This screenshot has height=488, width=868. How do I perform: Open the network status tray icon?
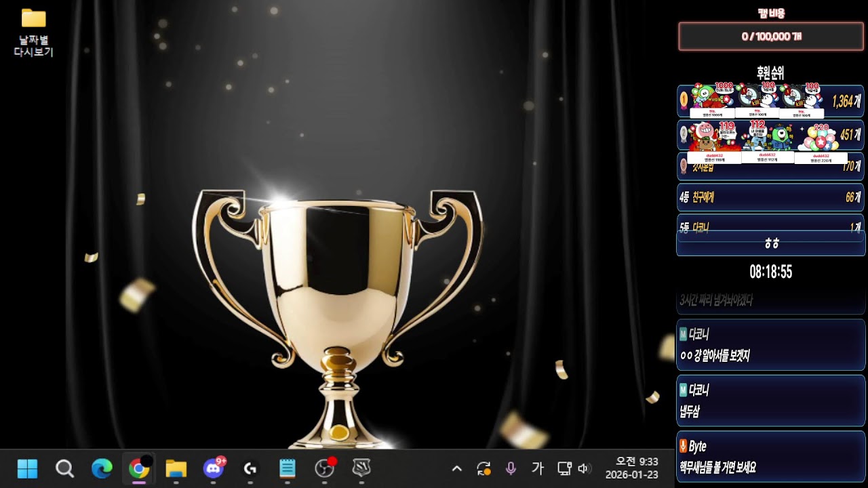[x=564, y=468]
